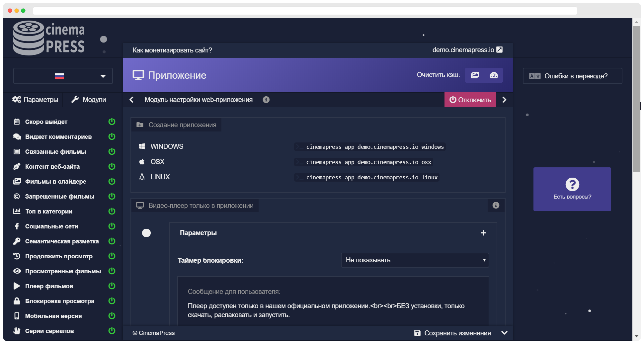Open demo.cinemapress.io external link icon
644x344 pixels.
click(499, 50)
